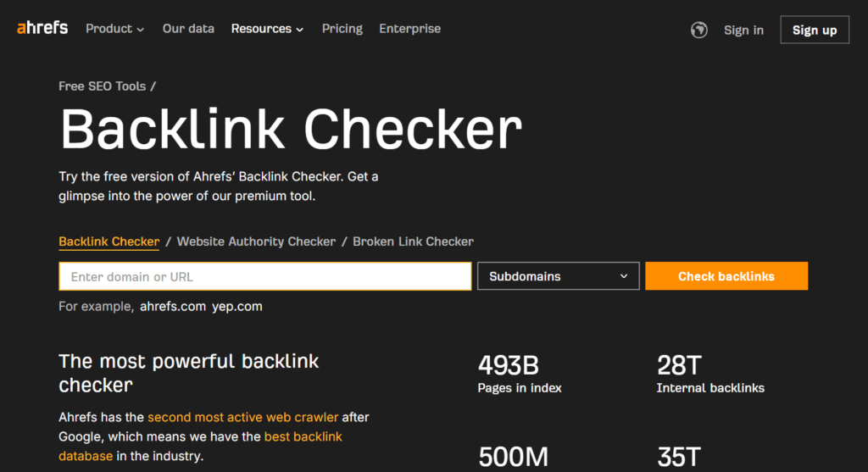This screenshot has width=868, height=472.
Task: Open the Enterprise page
Action: click(x=409, y=29)
